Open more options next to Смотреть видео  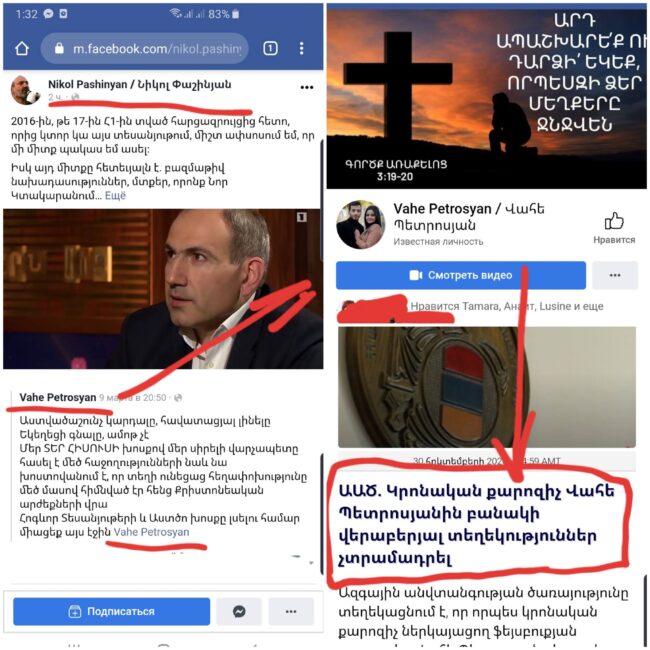615,275
